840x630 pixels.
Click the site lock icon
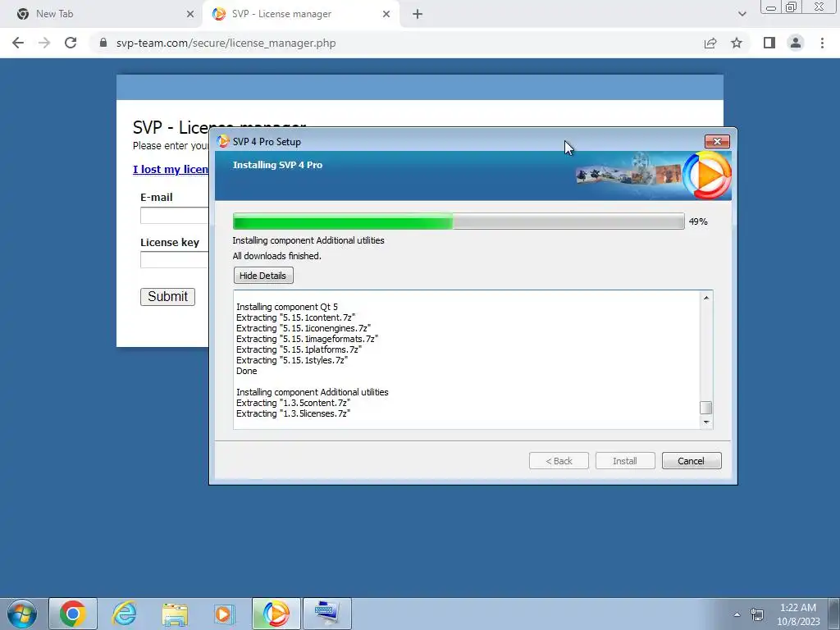(103, 43)
